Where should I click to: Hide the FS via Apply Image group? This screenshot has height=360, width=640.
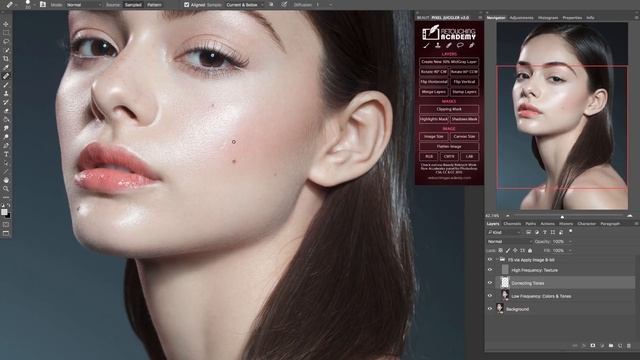490,259
